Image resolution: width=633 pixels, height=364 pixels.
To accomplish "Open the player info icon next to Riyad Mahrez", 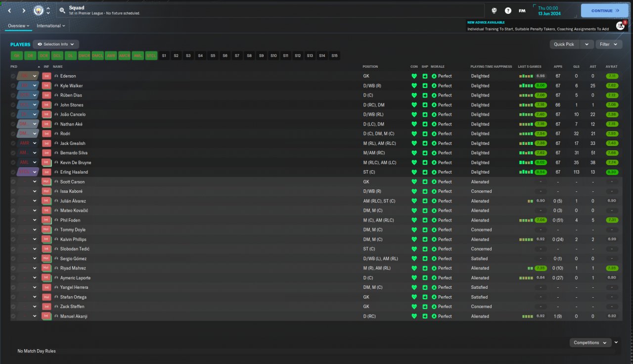I will [56, 268].
